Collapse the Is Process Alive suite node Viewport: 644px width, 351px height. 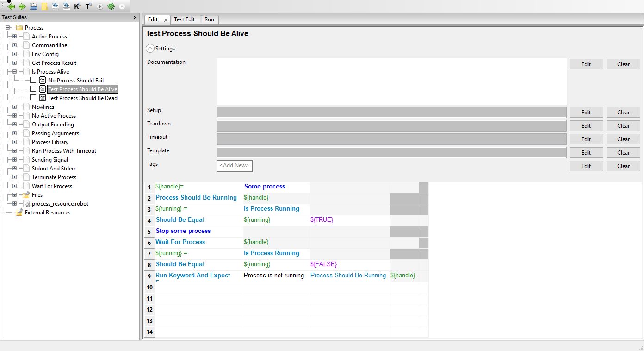[14, 72]
